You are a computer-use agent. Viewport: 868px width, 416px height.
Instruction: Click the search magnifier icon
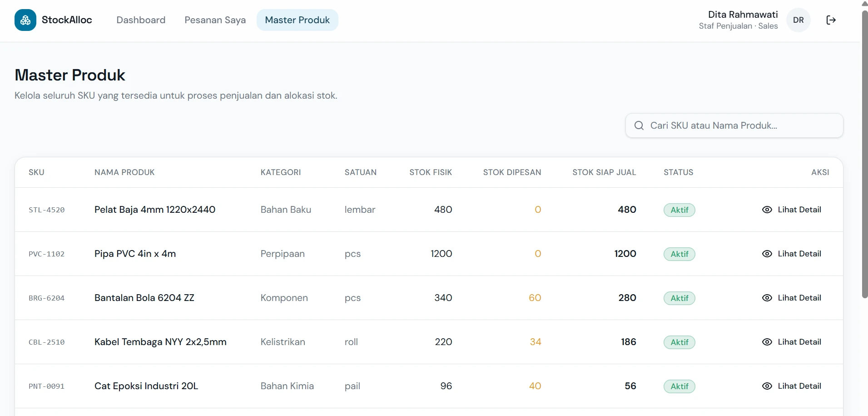click(639, 125)
